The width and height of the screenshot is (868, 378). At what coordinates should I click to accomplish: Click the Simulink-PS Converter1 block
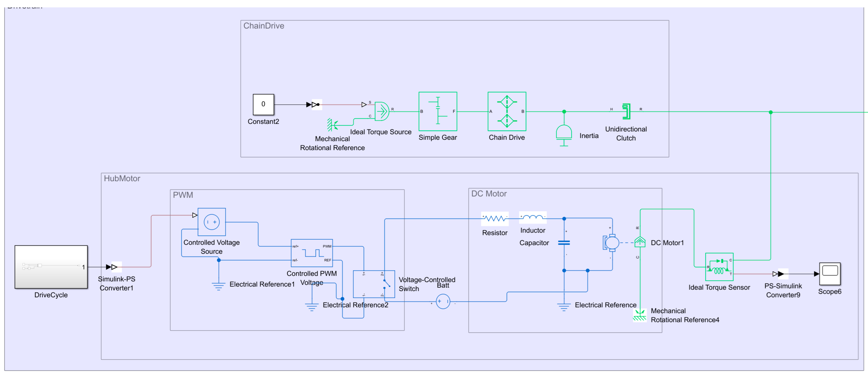(116, 267)
